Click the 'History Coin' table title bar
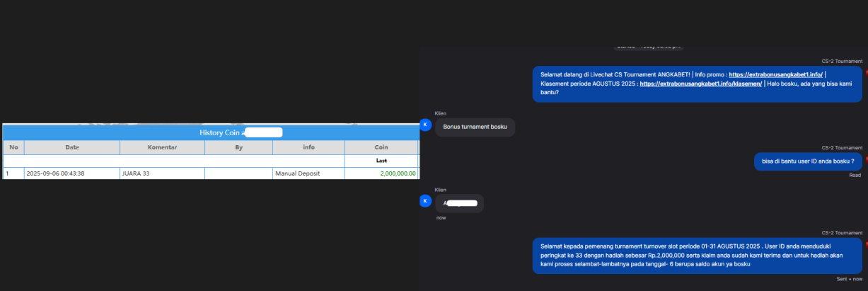Viewport: 868px width, 291px height. [x=211, y=132]
